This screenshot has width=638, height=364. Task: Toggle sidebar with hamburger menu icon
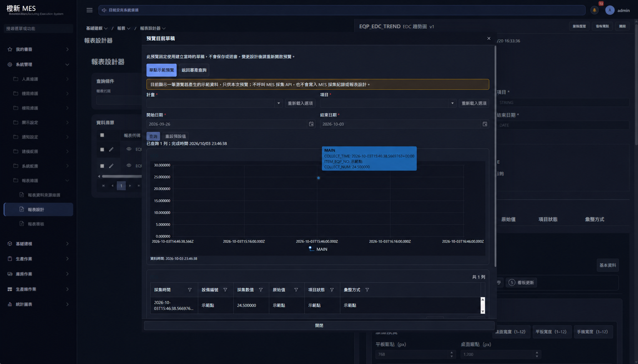[x=90, y=10]
